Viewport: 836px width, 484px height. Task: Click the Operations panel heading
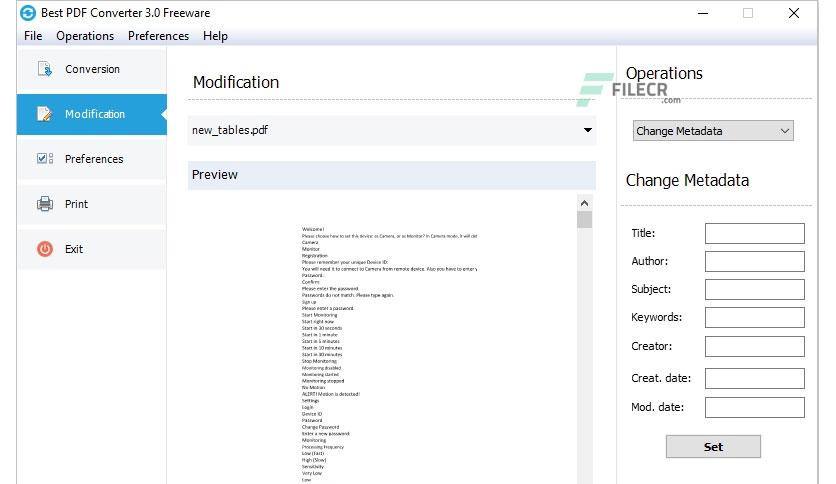pyautogui.click(x=664, y=73)
